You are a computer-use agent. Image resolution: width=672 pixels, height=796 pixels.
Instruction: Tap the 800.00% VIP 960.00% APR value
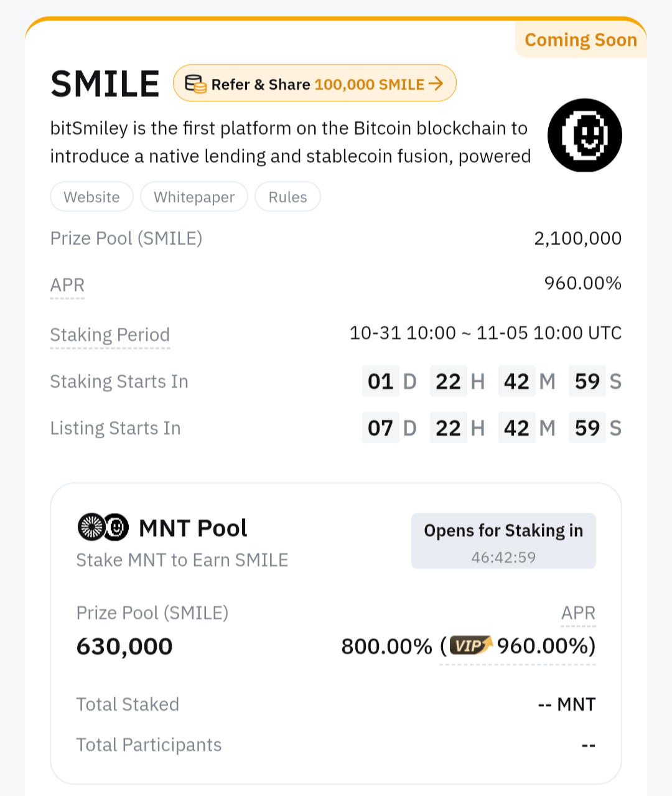click(468, 646)
